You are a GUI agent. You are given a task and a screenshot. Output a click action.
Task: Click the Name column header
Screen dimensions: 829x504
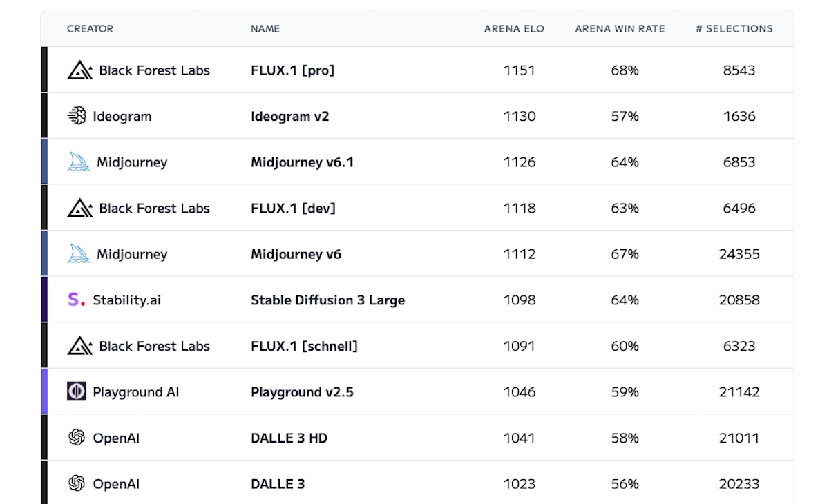[x=265, y=29]
